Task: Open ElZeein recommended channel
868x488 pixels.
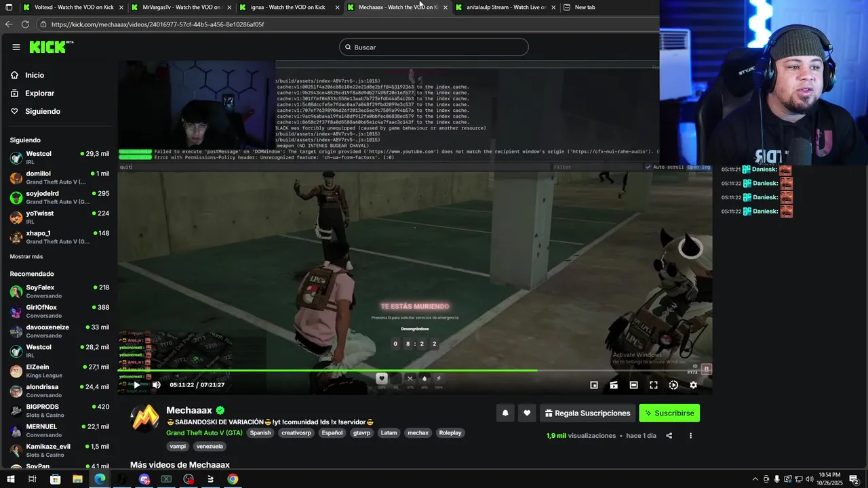Action: pos(59,371)
